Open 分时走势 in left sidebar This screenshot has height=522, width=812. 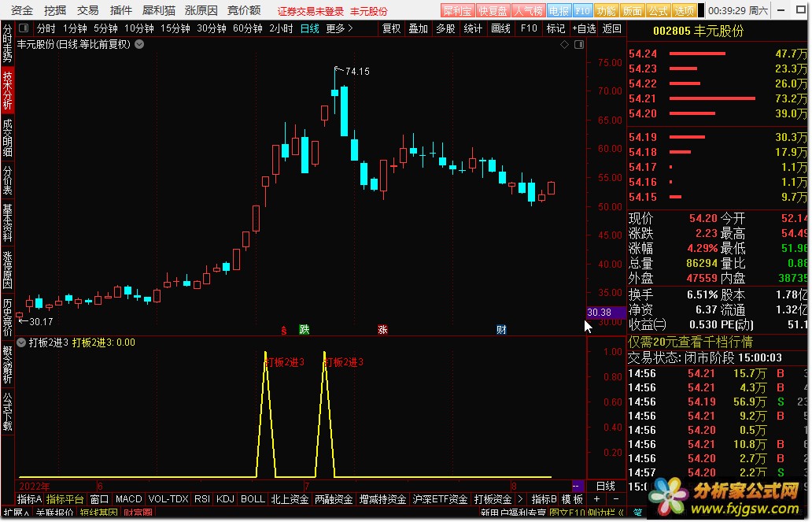(x=7, y=43)
